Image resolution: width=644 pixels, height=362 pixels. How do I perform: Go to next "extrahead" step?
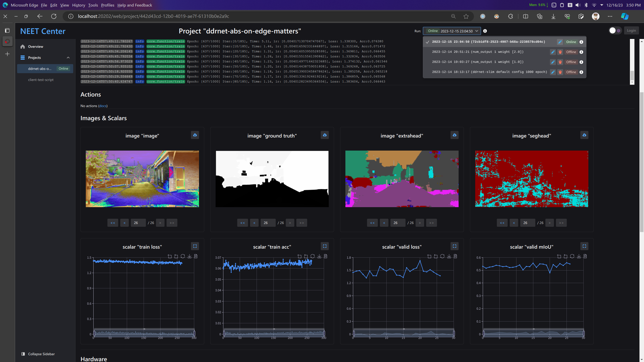pos(420,223)
